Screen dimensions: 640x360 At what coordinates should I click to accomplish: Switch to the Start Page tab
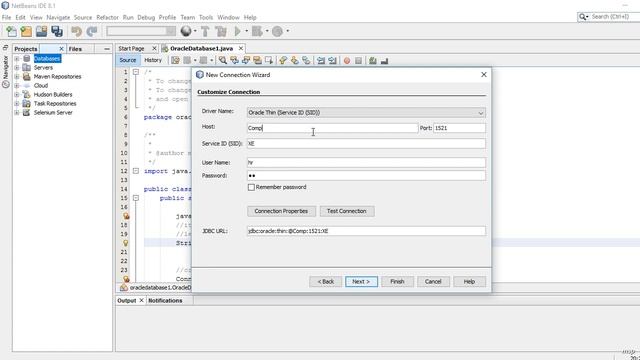pyautogui.click(x=131, y=49)
